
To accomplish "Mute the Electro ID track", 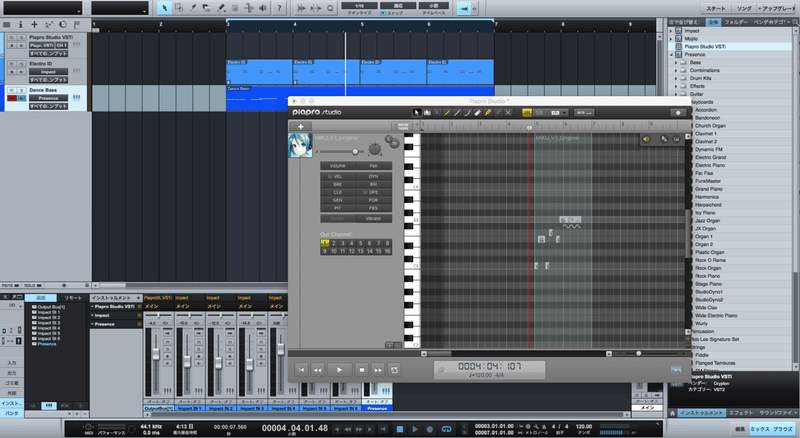I will coord(12,64).
